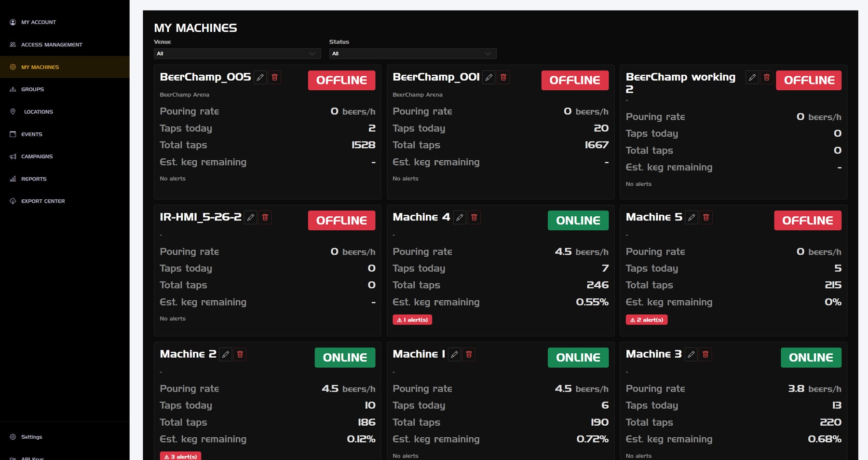This screenshot has height=460, width=868.
Task: Delete Machine 5
Action: point(706,217)
